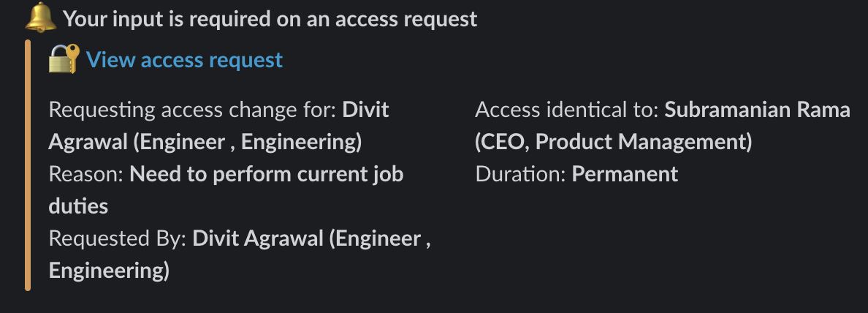Viewport: 868px width, 313px height.
Task: Click "Agrawal (Engineer , Engineering)" under the Requesting access line
Action: [205, 142]
